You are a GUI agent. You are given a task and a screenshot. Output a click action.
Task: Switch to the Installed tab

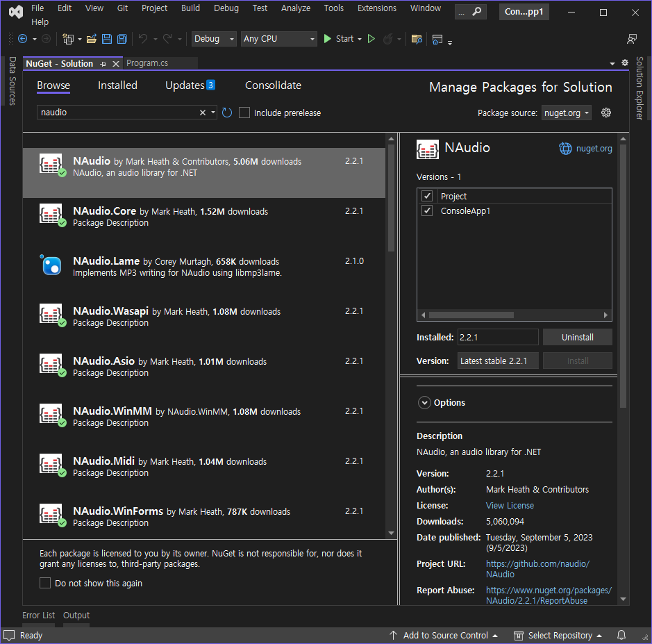[x=117, y=85]
